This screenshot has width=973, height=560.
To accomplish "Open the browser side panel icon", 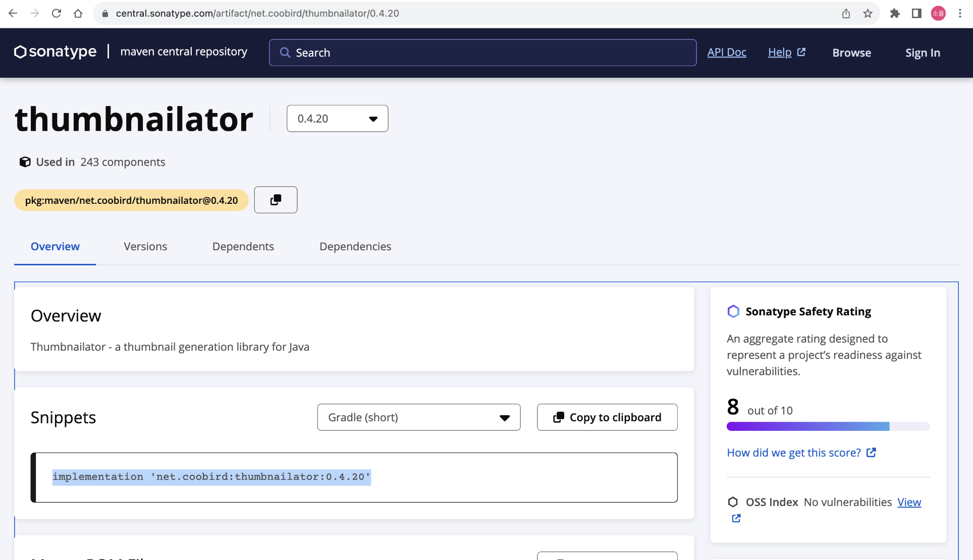I will pos(916,14).
